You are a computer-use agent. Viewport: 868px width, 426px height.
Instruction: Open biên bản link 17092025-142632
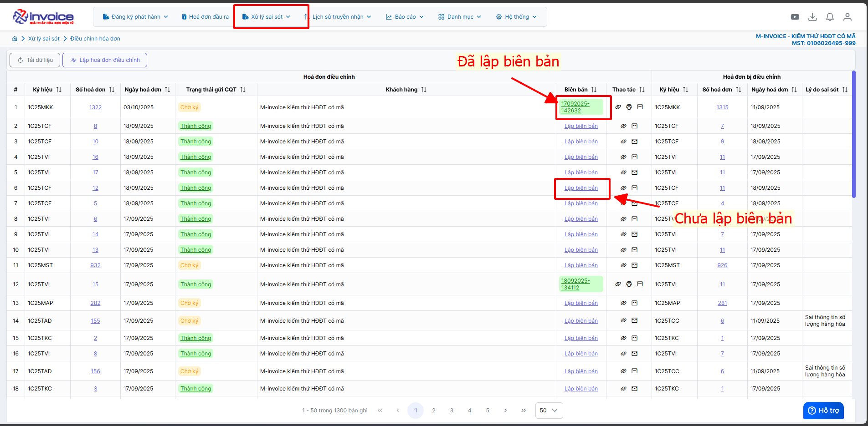[575, 107]
